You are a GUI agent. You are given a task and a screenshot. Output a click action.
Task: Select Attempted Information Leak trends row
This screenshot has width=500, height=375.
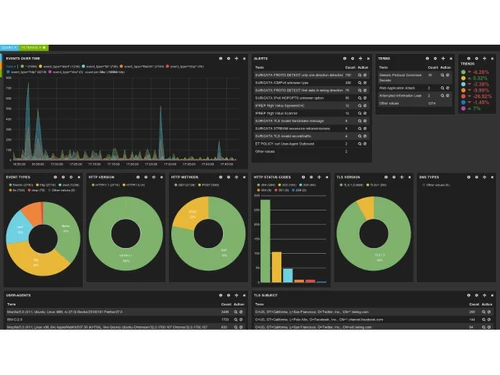click(x=415, y=96)
